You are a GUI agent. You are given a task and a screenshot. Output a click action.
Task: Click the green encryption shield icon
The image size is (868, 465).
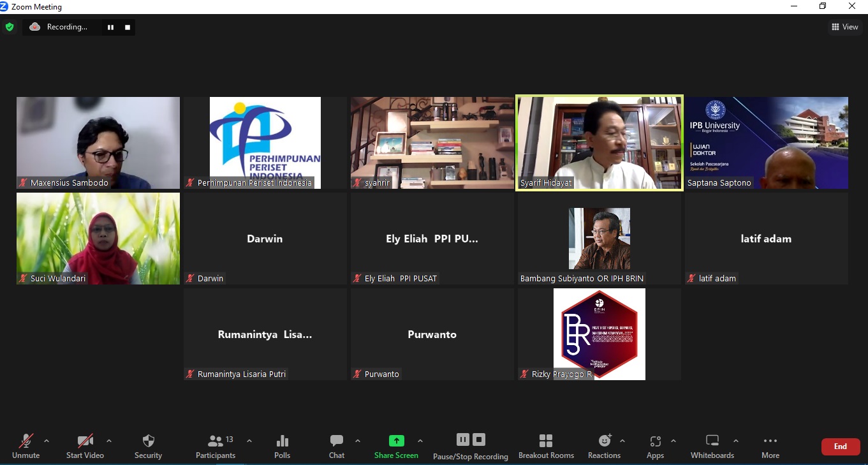coord(10,27)
